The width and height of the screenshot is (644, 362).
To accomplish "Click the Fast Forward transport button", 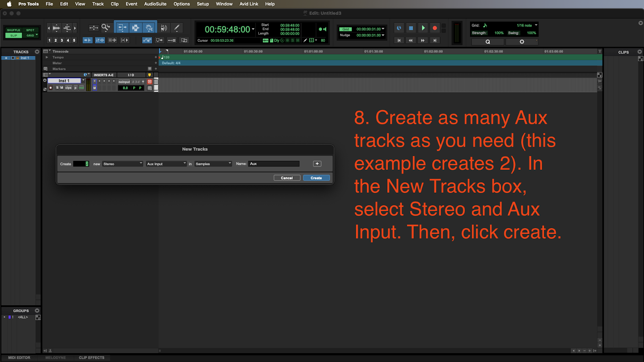I will pos(423,40).
